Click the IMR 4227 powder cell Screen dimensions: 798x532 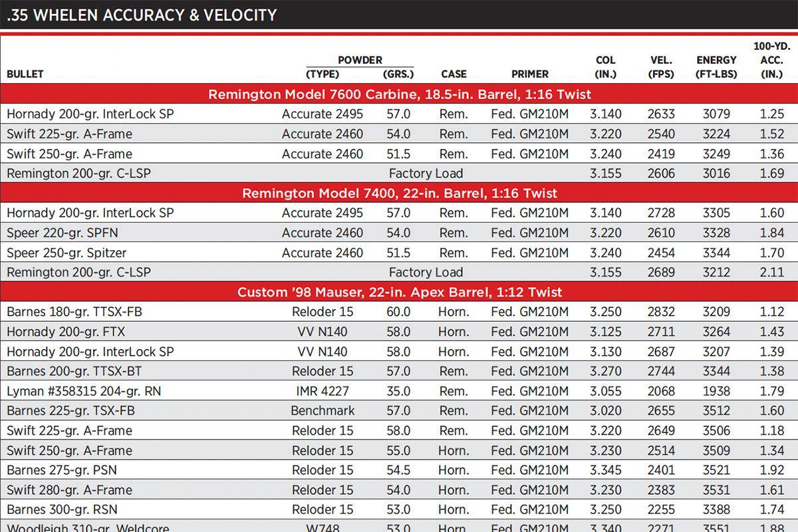point(323,391)
